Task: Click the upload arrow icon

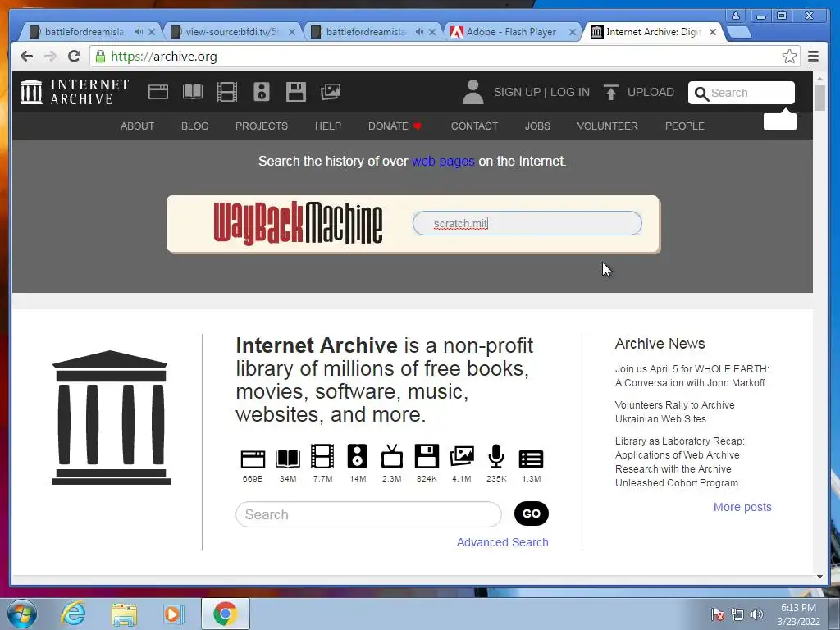Action: [610, 92]
